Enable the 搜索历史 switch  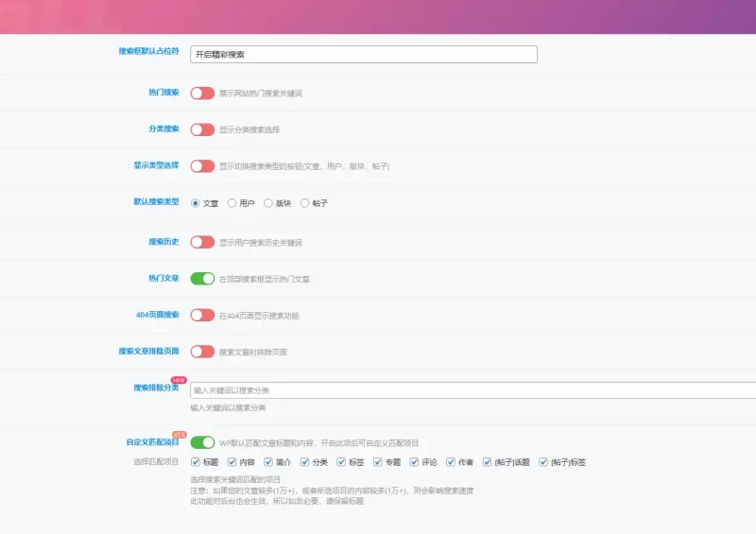point(202,242)
